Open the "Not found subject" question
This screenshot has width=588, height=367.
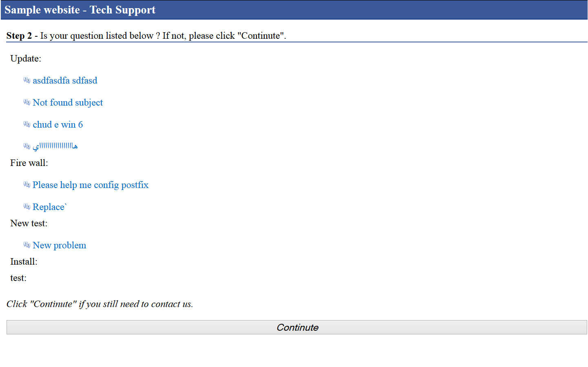tap(68, 102)
